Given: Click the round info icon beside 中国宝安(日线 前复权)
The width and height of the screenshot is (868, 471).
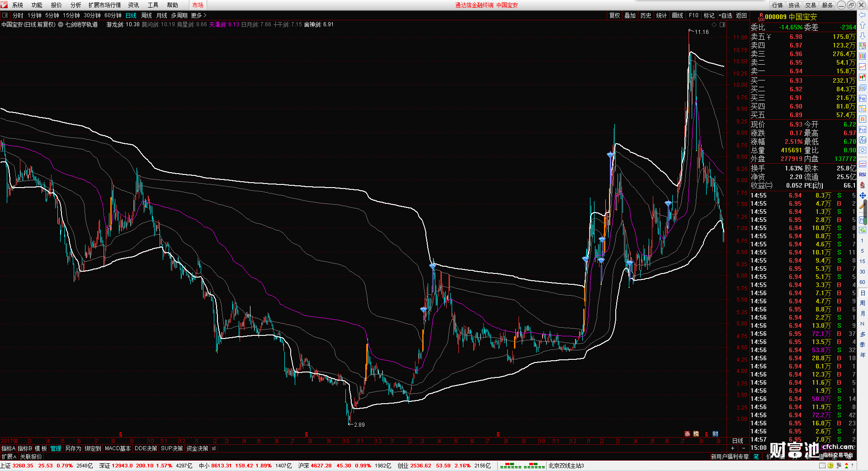Looking at the screenshot, I should (x=61, y=24).
